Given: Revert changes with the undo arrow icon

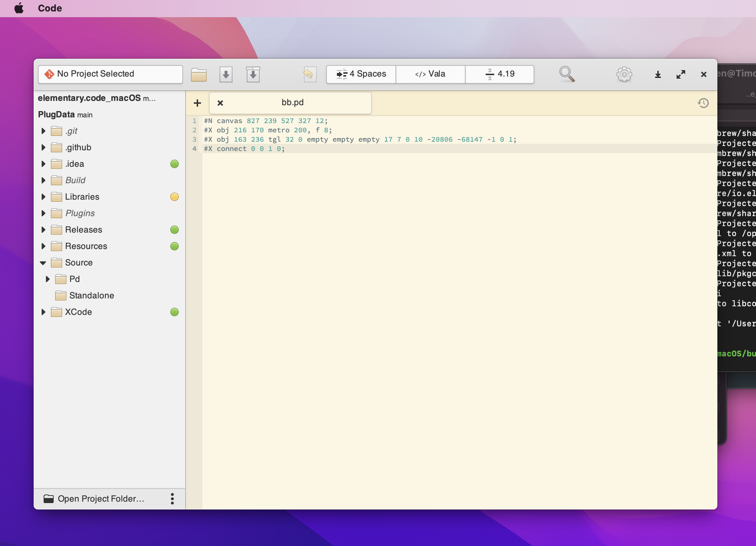Looking at the screenshot, I should point(309,74).
